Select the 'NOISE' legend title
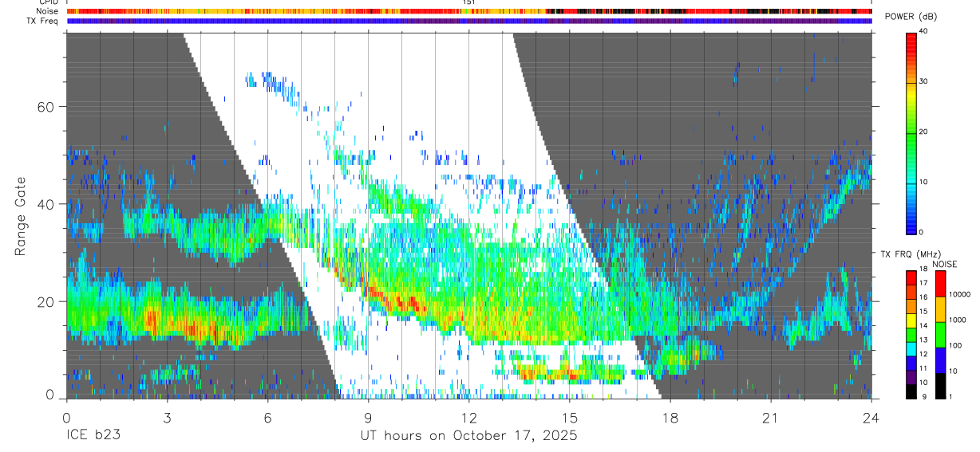The image size is (980, 452). coord(945,264)
